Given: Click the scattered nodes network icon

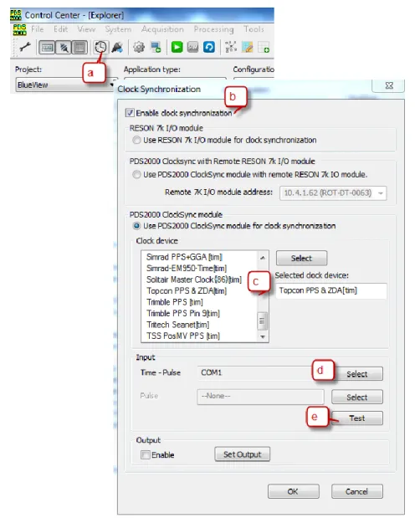Looking at the screenshot, I should 231,47.
